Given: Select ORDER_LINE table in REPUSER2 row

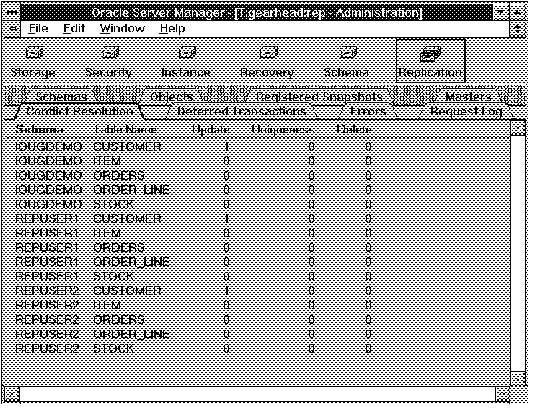Looking at the screenshot, I should click(x=131, y=334).
